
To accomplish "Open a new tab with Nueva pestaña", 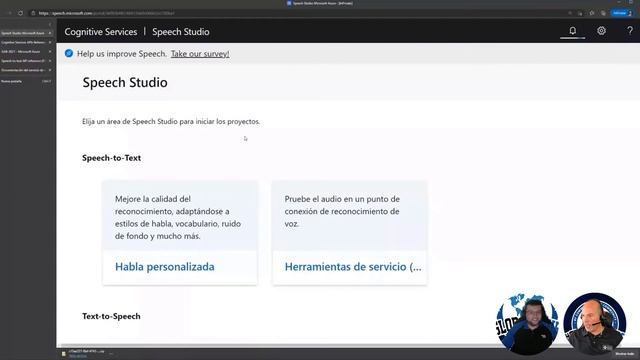I will [26, 81].
